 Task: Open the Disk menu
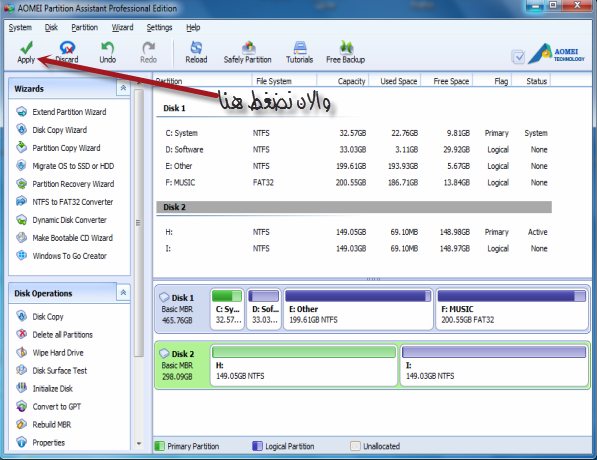(51, 27)
